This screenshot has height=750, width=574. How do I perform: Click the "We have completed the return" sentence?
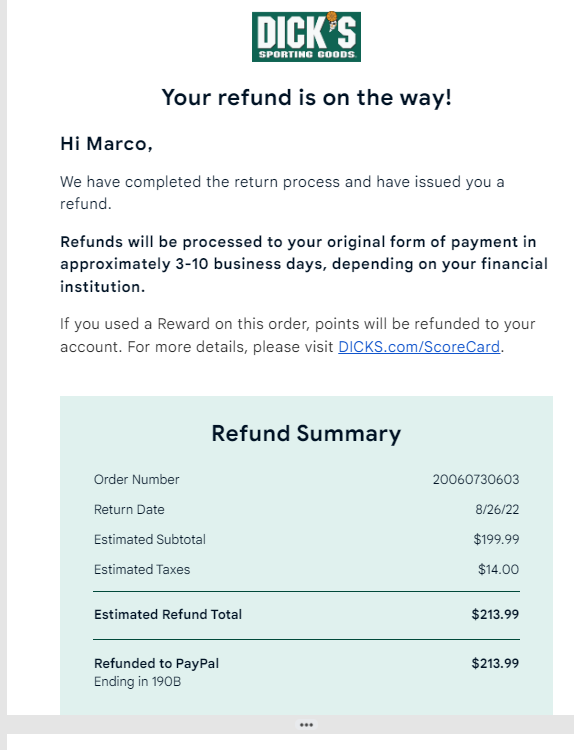[x=282, y=193]
